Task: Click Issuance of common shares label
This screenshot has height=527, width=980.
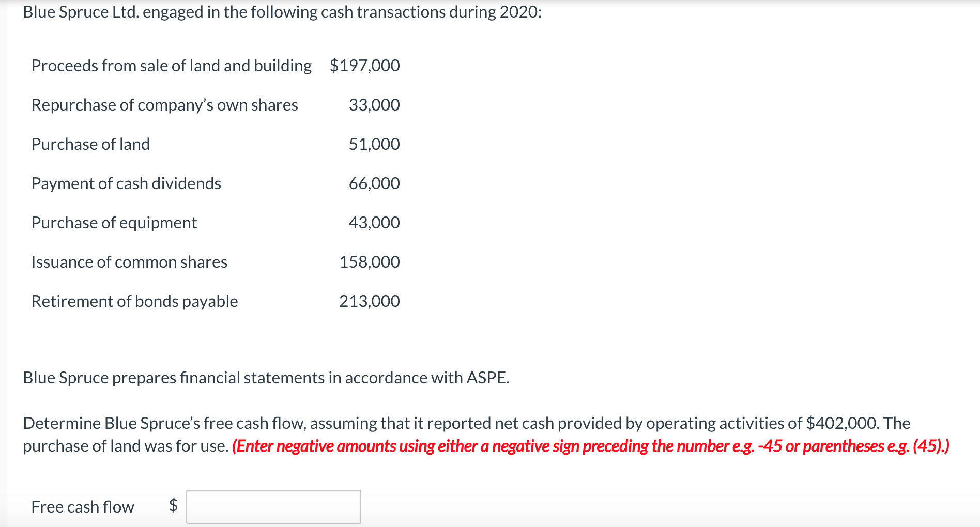Action: [129, 262]
